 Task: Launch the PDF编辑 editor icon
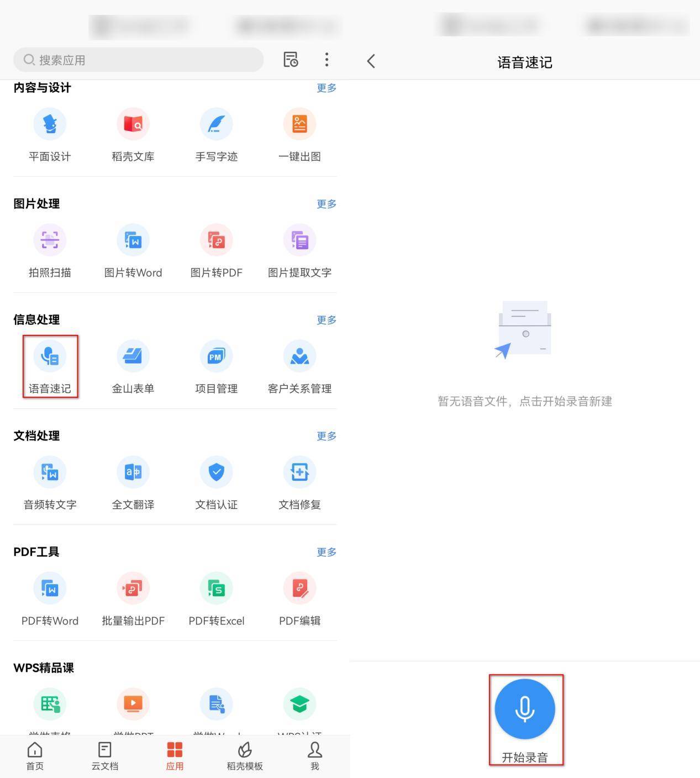pos(299,588)
